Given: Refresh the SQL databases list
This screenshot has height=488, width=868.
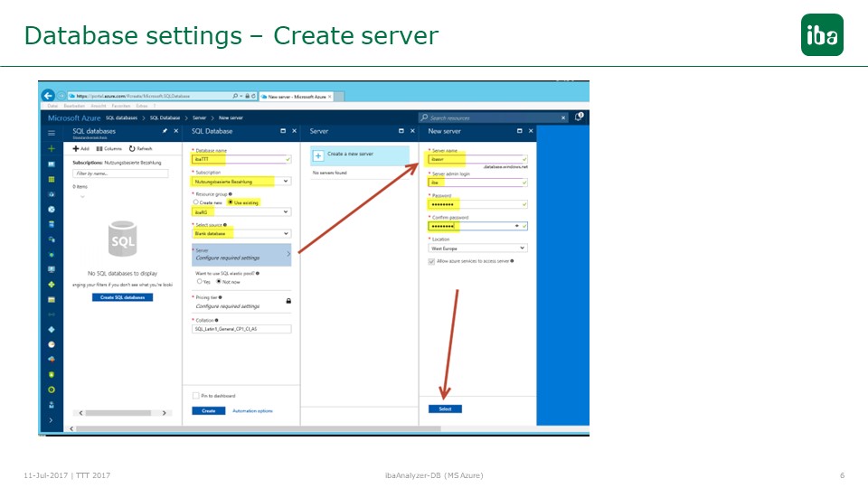Looking at the screenshot, I should [x=141, y=149].
